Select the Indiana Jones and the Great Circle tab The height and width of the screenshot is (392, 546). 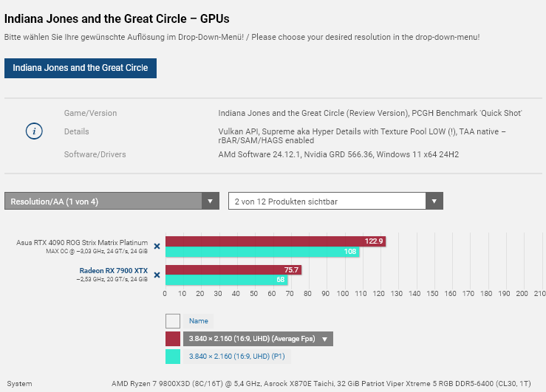pyautogui.click(x=81, y=68)
